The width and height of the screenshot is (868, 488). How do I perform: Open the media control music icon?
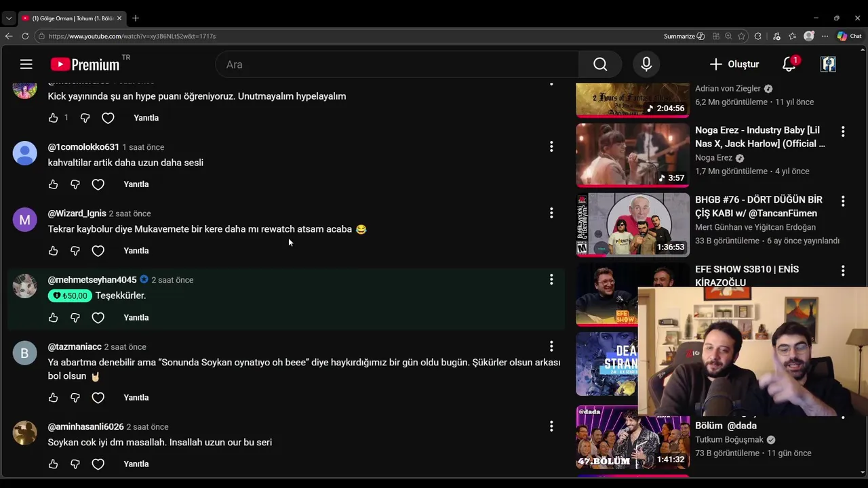click(776, 36)
